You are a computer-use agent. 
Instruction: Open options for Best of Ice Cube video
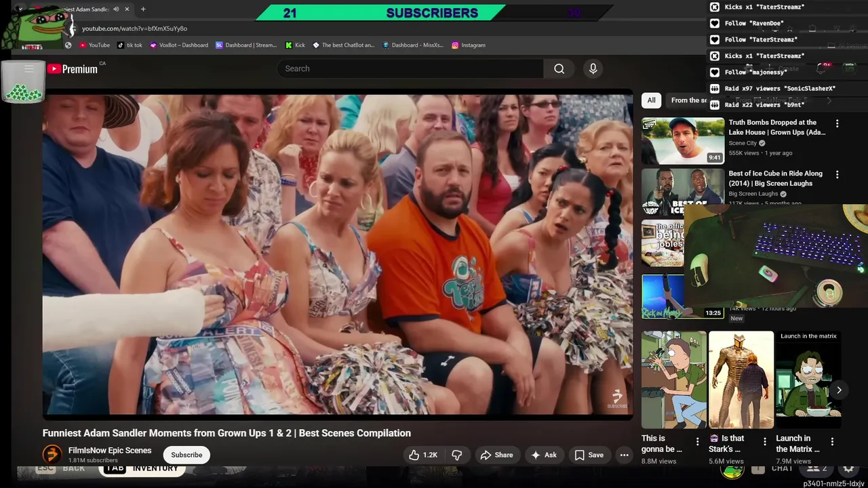[x=837, y=174]
